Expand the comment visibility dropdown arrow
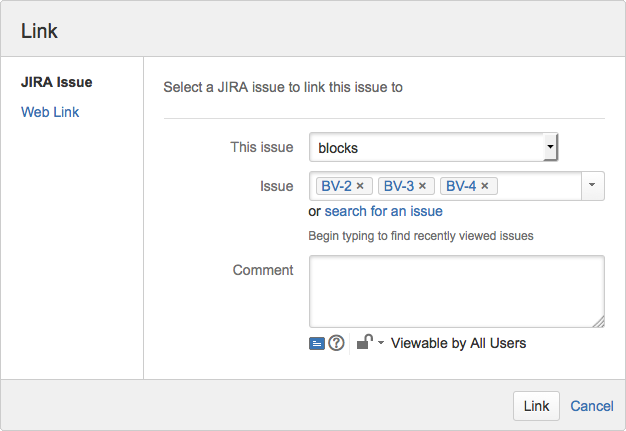This screenshot has width=626, height=431. 381,342
